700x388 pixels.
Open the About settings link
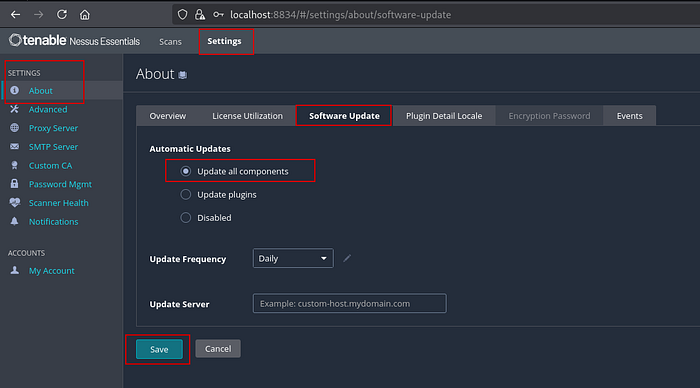pyautogui.click(x=41, y=91)
